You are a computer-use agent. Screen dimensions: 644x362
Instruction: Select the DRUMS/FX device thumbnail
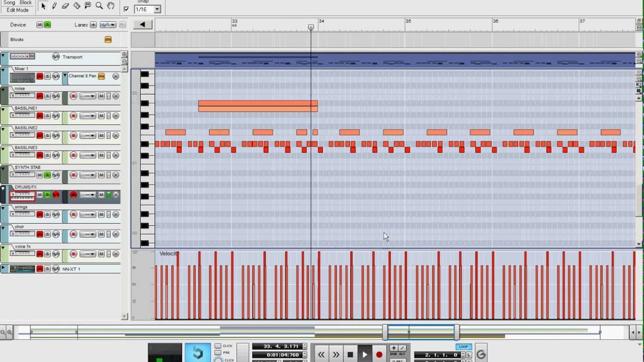coord(23,196)
